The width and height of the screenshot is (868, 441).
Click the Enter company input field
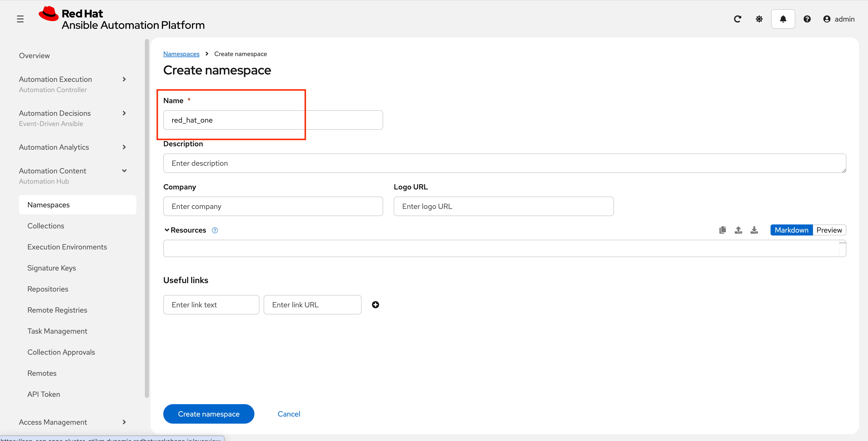click(x=273, y=206)
